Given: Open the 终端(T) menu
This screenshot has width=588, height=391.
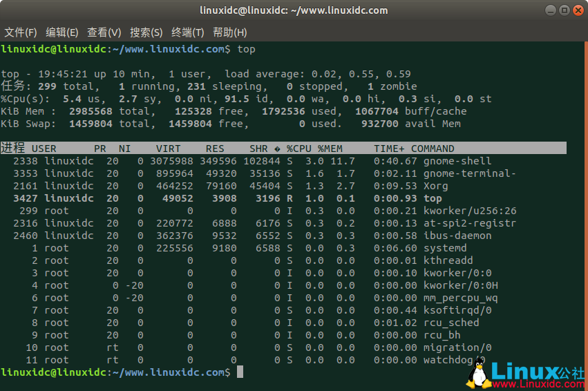Looking at the screenshot, I should [187, 32].
